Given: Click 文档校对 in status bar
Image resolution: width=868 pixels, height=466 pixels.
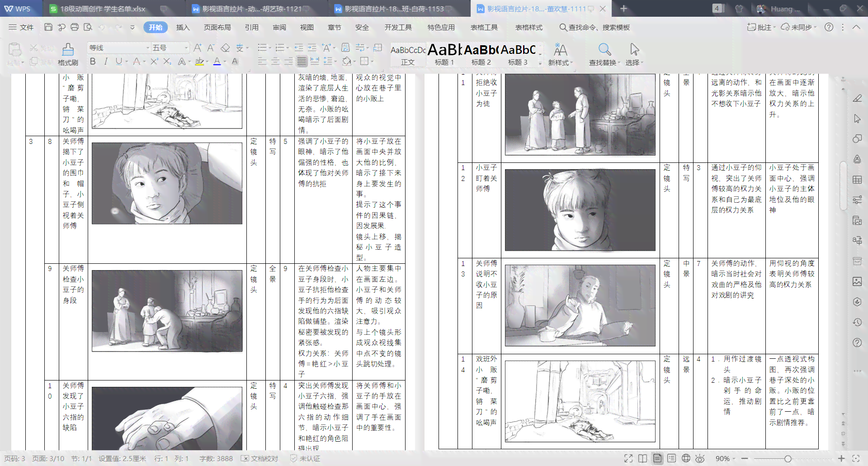Looking at the screenshot, I should click(x=260, y=458).
